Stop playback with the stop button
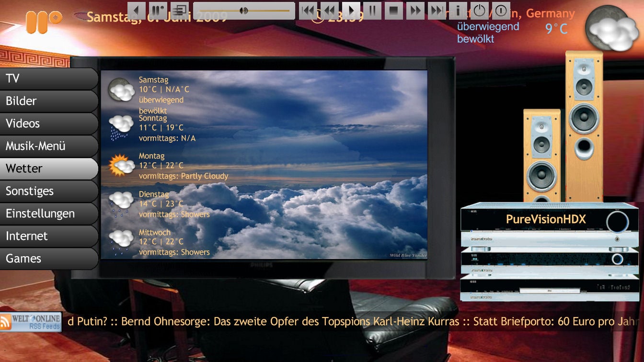644x362 pixels. 393,10
